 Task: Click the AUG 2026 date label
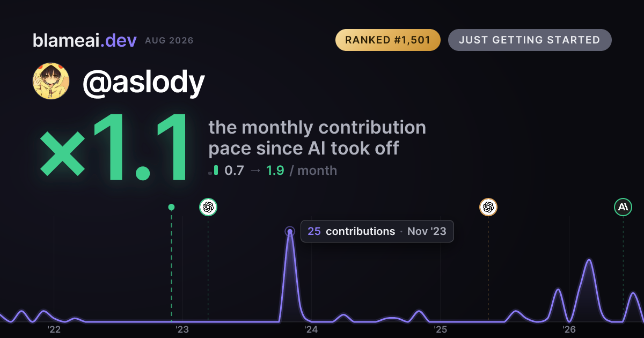[169, 41]
